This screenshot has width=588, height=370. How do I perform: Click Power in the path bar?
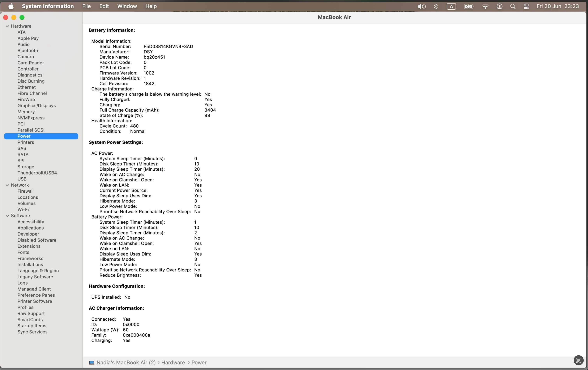tap(199, 363)
